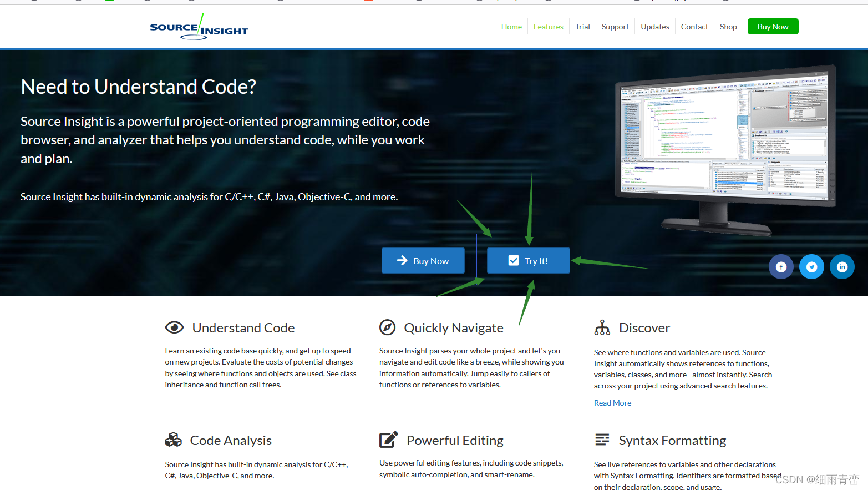Click the Code Analysis heading

[x=231, y=441]
